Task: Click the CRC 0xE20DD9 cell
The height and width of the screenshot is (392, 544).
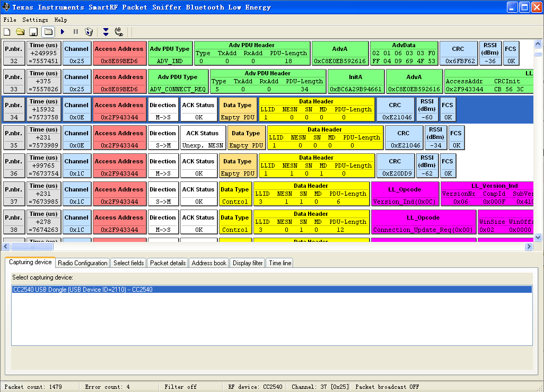Action: point(395,165)
